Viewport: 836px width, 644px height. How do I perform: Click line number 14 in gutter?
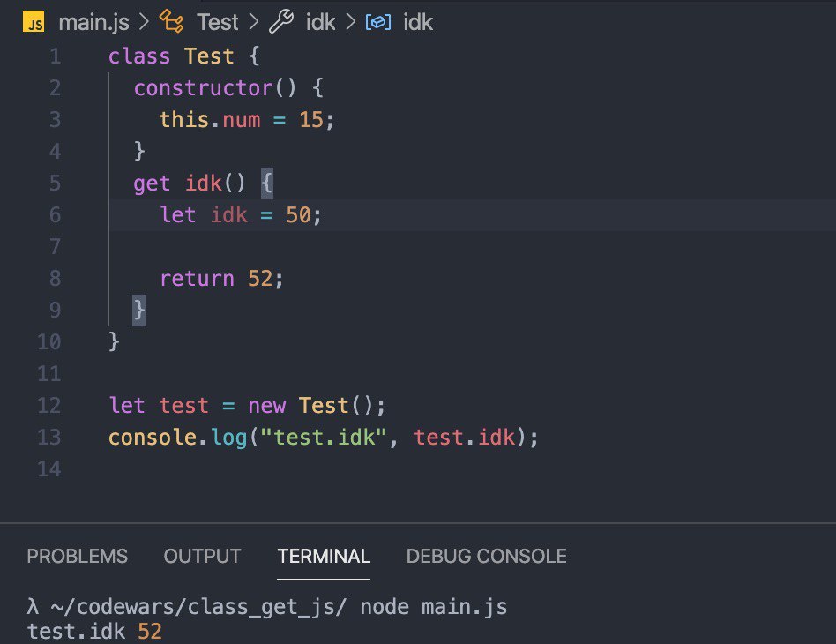tap(49, 469)
